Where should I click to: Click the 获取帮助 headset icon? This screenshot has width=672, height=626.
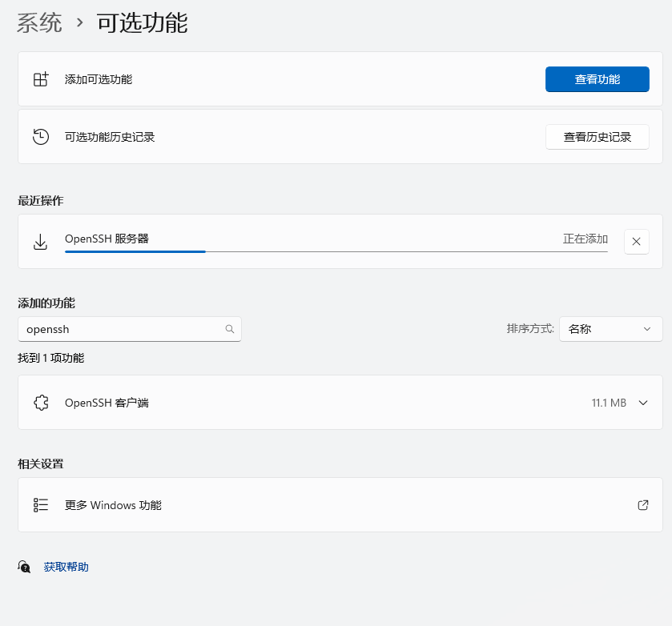tap(23, 567)
